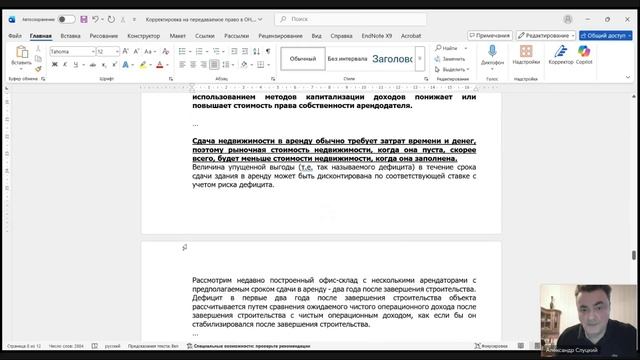Open the user account avatar
The image size is (640, 360).
pyautogui.click(x=567, y=19)
